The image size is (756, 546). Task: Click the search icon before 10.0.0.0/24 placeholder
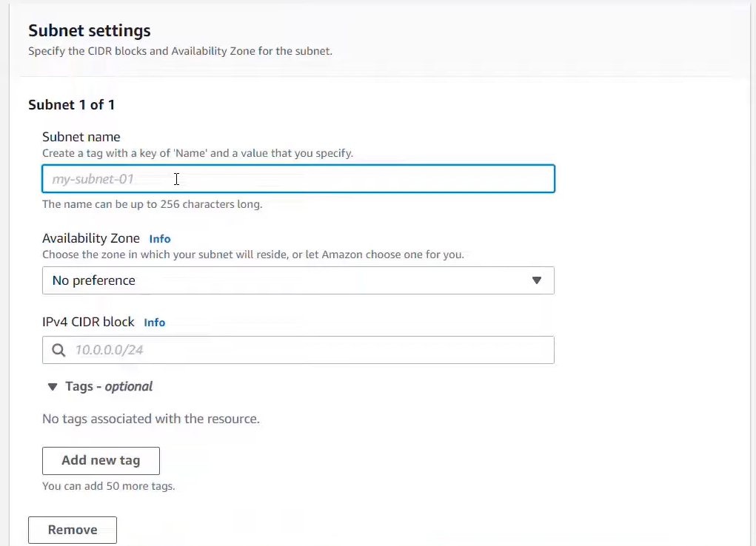(x=58, y=349)
